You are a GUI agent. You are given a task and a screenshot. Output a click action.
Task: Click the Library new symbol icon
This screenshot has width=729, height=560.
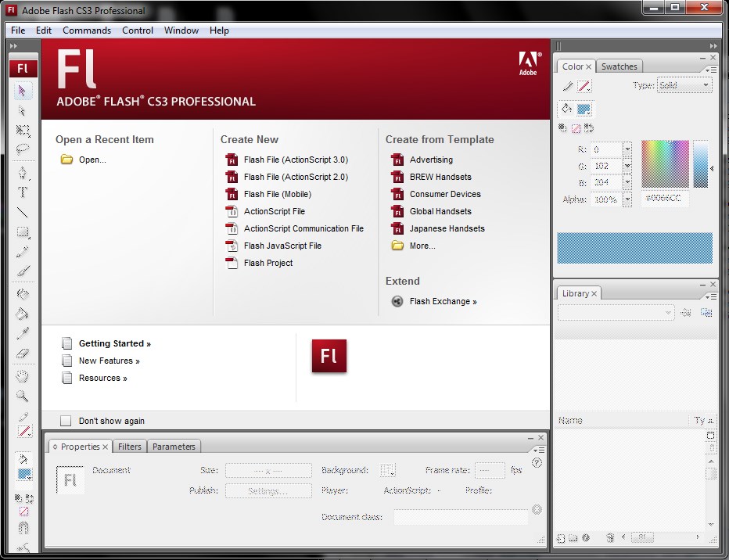561,538
